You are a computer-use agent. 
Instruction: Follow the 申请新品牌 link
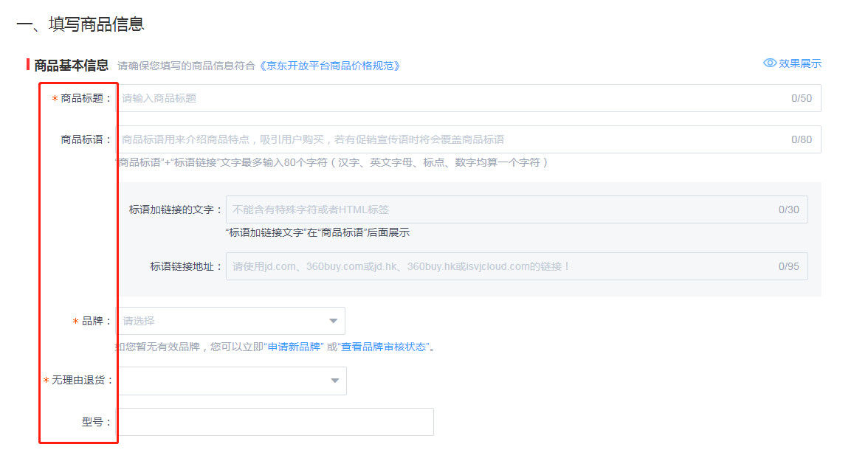coord(294,347)
